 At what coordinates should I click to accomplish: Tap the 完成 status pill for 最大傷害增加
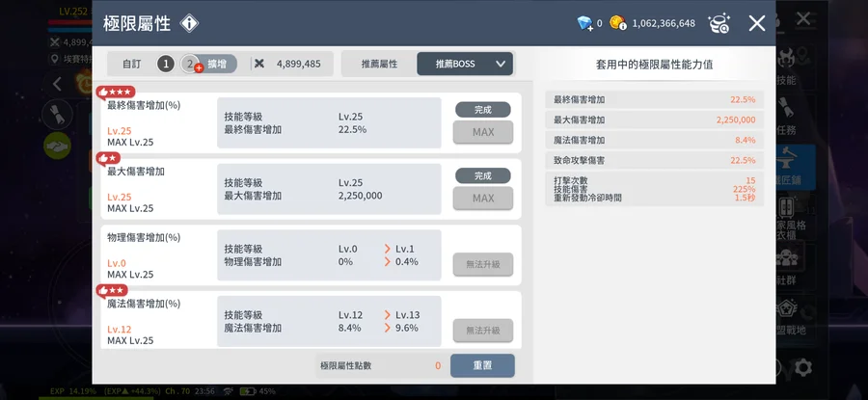(482, 175)
